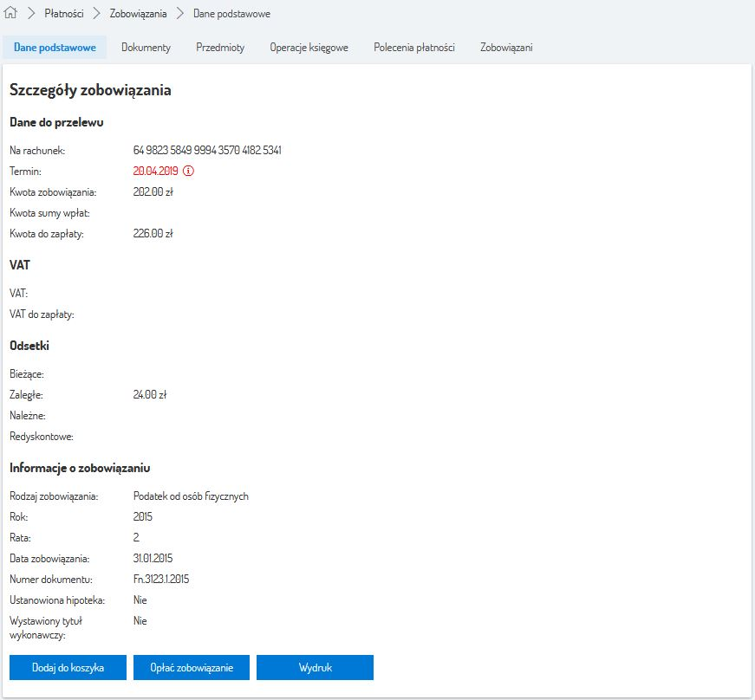
Task: Open the Przedmioty tab
Action: coord(220,48)
